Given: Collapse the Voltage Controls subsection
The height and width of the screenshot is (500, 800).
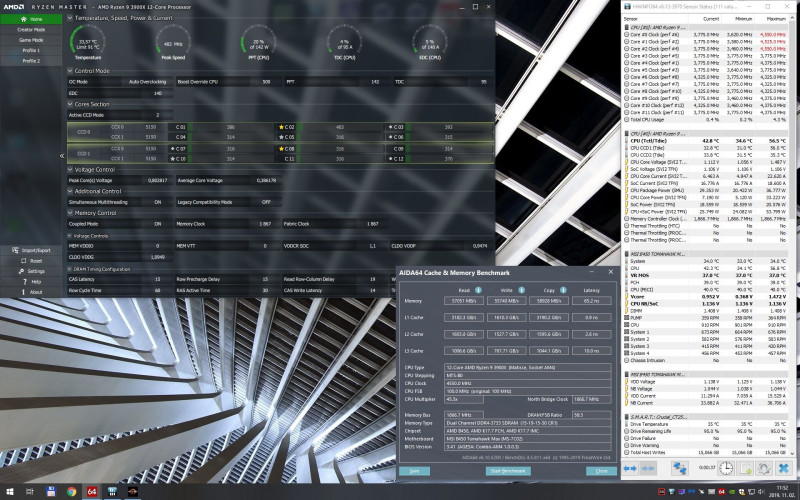Looking at the screenshot, I should click(70, 236).
